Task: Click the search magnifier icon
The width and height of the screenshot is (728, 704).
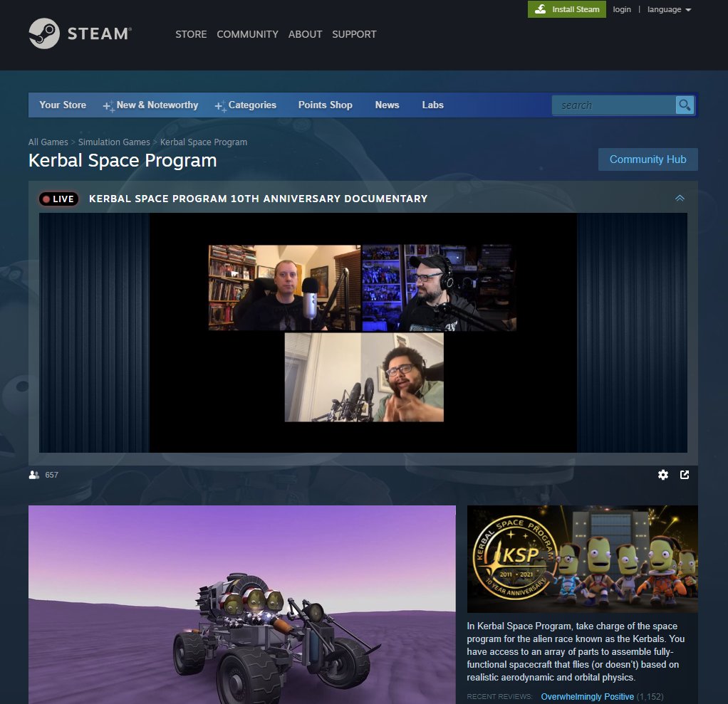Action: [x=685, y=105]
